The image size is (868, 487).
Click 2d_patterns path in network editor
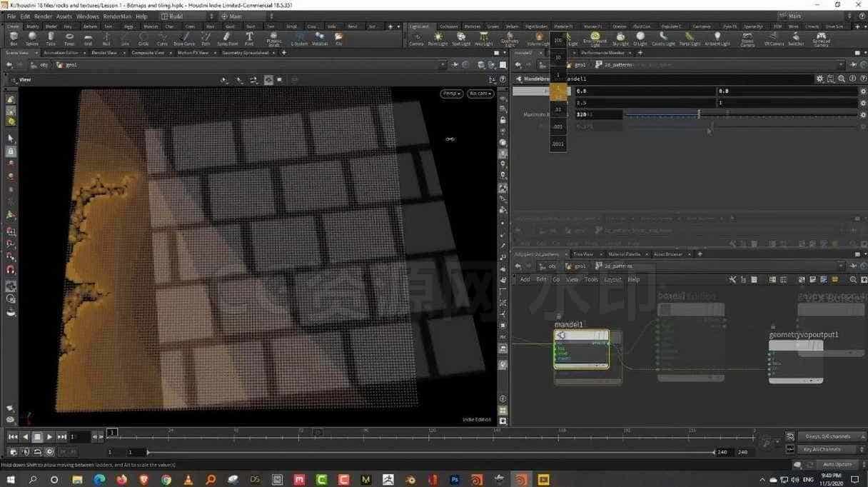[x=617, y=266]
